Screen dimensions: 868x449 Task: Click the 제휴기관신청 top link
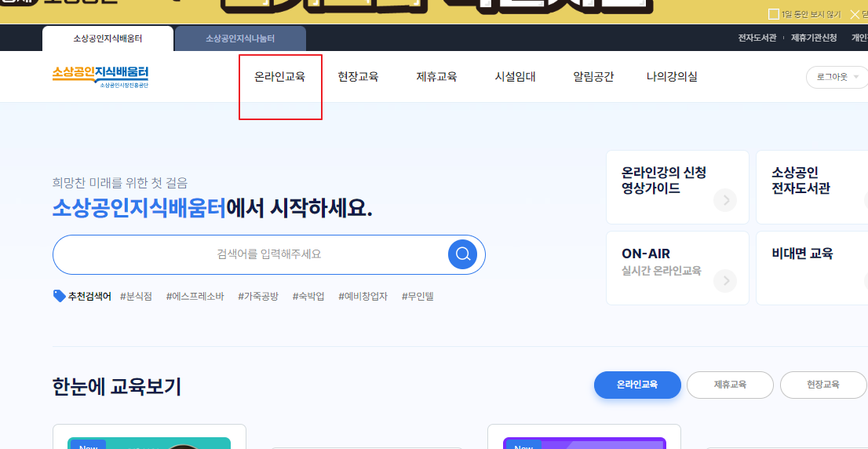[814, 38]
